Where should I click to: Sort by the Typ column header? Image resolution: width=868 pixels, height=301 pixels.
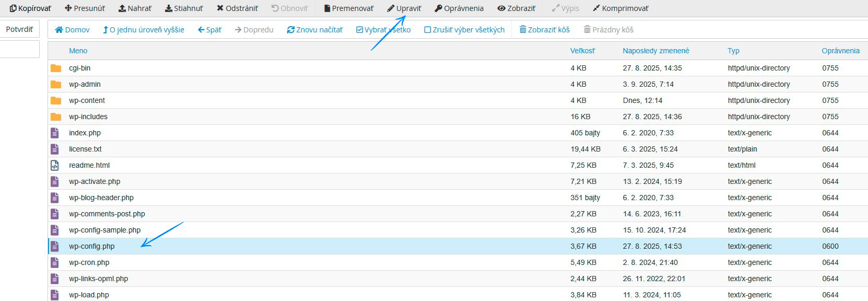coord(734,51)
